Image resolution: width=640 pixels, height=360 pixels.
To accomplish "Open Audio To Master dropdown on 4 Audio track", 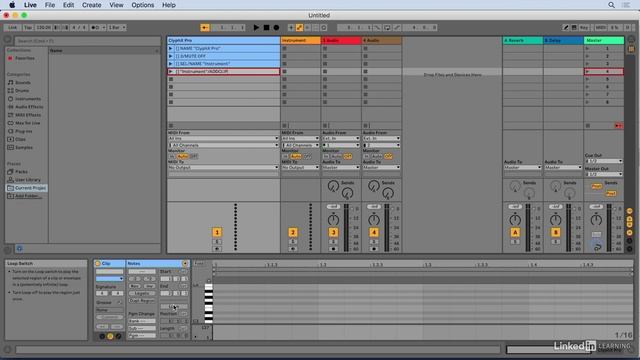I will click(x=381, y=167).
